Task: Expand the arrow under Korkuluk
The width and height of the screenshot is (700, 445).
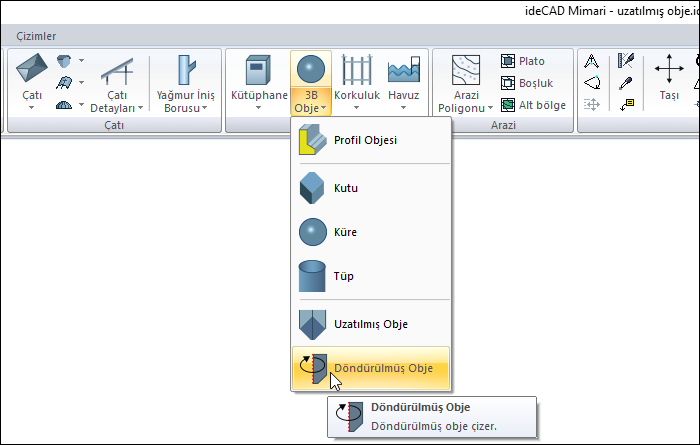Action: [357, 108]
